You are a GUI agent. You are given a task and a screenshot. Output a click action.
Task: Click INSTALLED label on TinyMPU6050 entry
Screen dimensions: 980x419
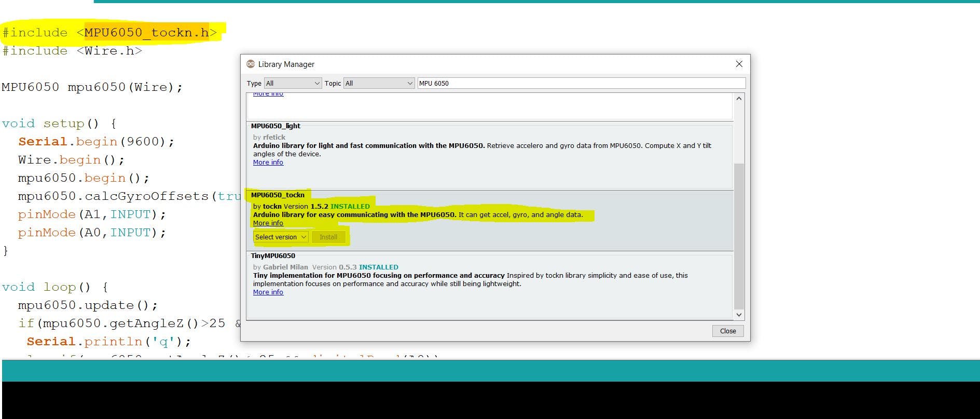[x=379, y=267]
